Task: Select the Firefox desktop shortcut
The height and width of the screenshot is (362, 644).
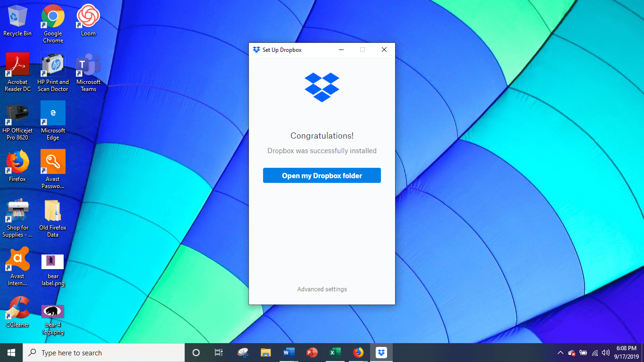Action: (x=17, y=166)
